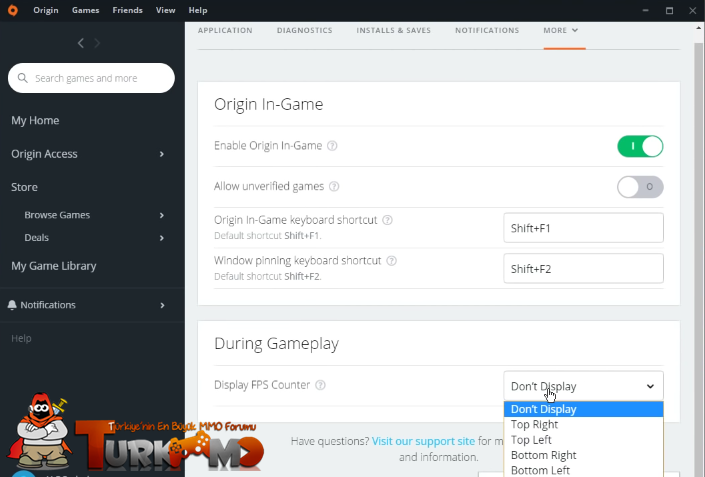Edit Origin In-Game shortcut Shift+F1 field
Image resolution: width=705 pixels, height=477 pixels.
pos(583,228)
